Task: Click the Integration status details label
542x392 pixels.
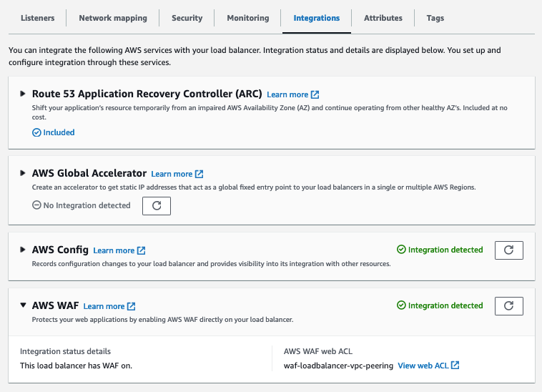Action: (65, 351)
